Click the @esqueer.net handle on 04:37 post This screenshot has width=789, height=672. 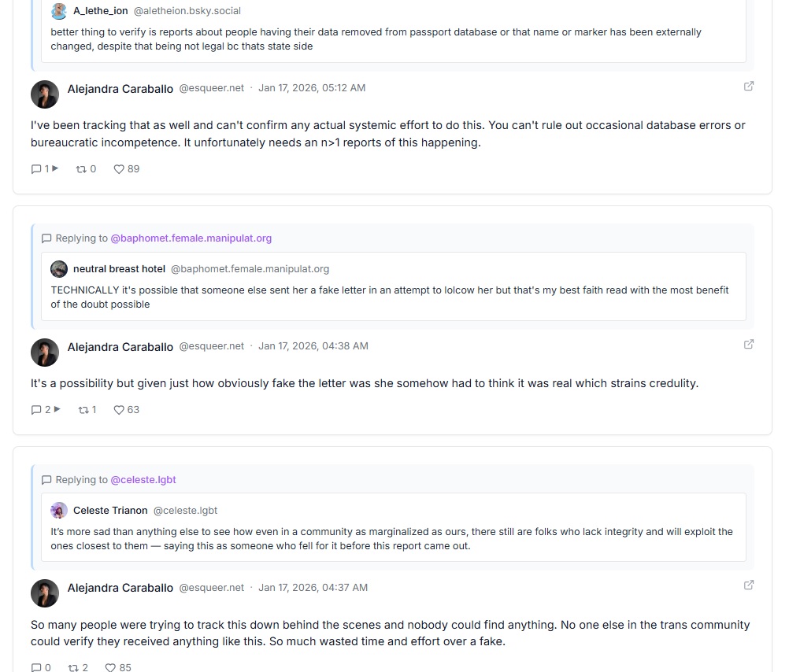[x=212, y=588]
